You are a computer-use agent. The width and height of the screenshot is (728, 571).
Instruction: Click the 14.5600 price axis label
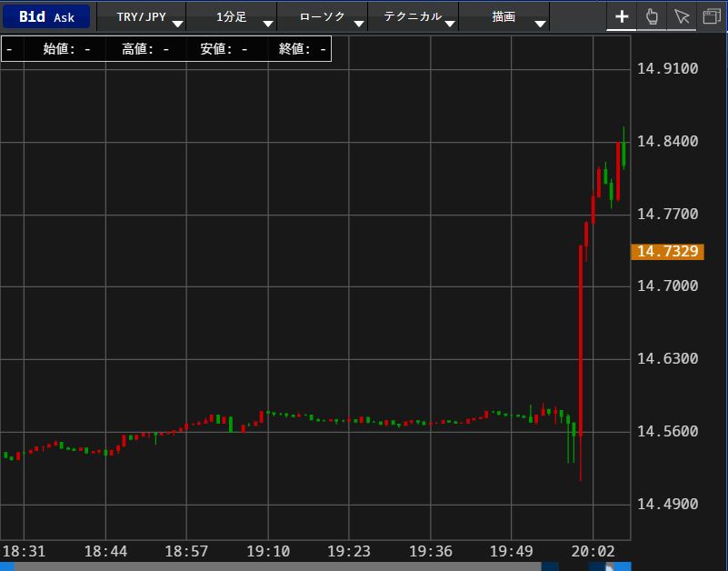coord(668,432)
